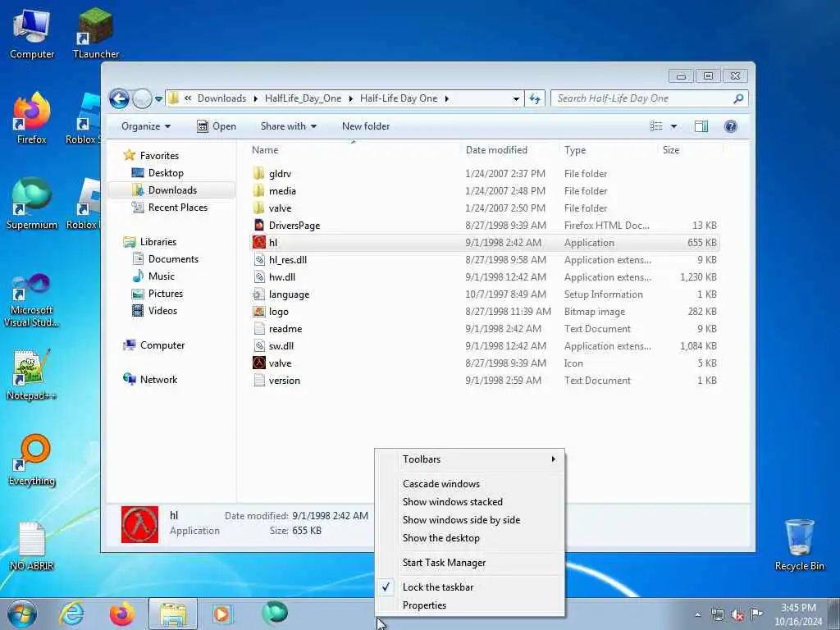The width and height of the screenshot is (840, 630).
Task: Open taskbar Properties
Action: (470, 605)
